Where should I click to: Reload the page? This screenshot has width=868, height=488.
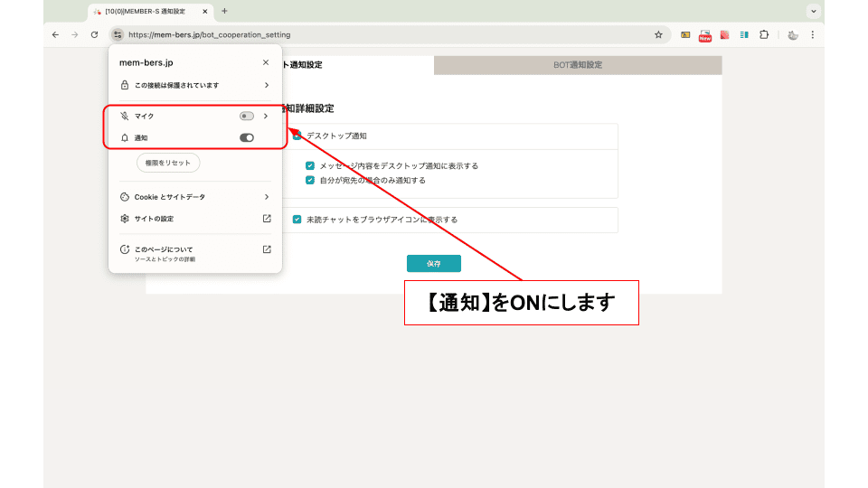[94, 34]
